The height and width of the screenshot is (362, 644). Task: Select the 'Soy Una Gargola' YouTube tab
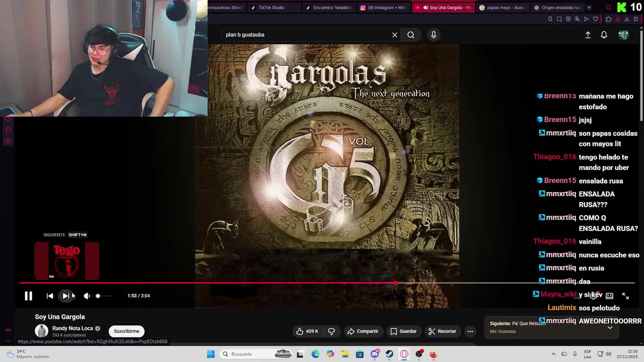pos(443,8)
